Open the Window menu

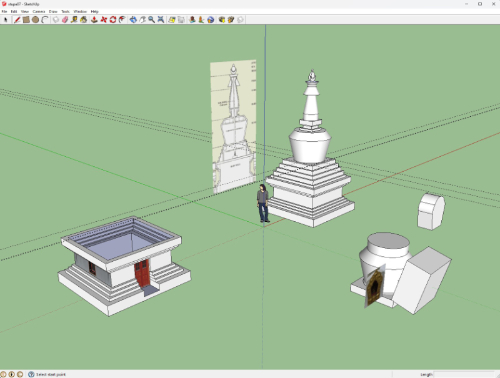click(x=80, y=11)
